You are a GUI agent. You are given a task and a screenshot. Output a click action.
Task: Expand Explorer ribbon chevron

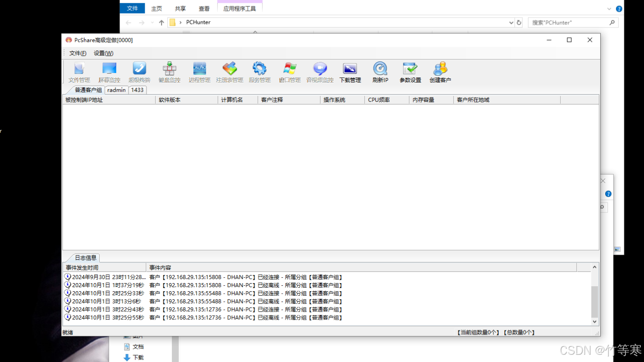pos(609,9)
